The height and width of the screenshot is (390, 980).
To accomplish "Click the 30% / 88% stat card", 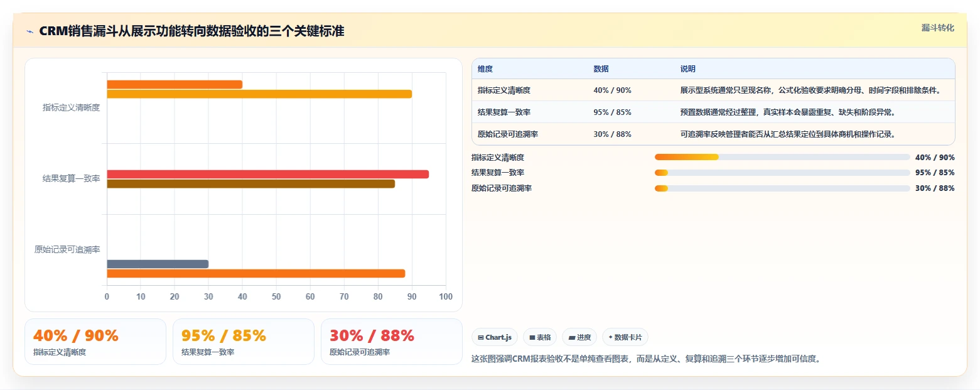I will [x=392, y=342].
